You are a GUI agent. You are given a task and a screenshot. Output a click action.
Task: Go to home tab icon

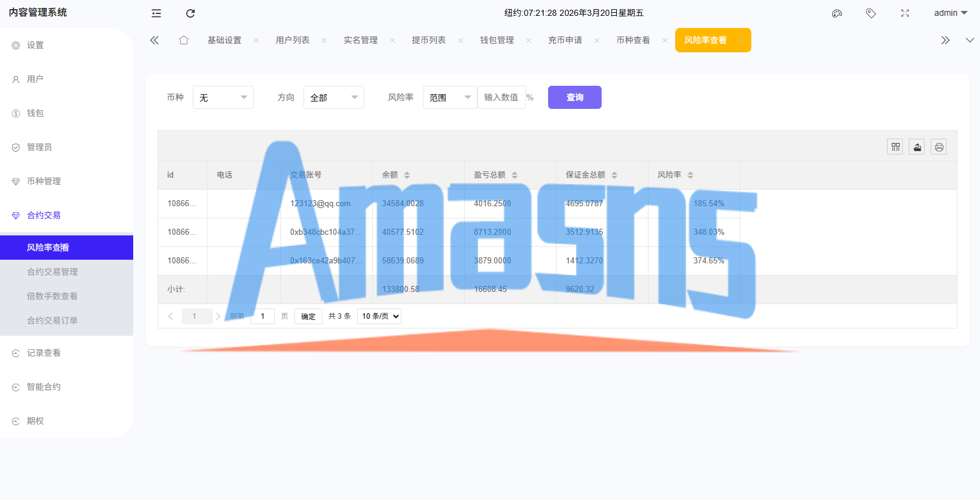click(x=184, y=40)
